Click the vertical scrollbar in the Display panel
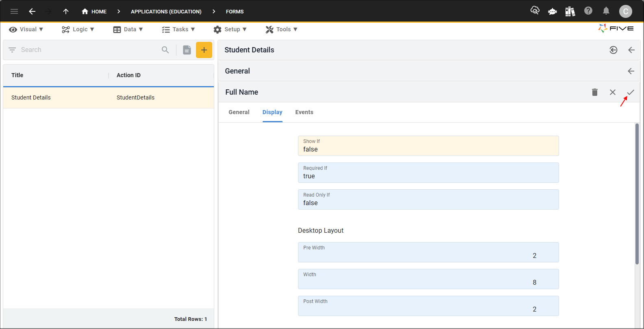This screenshot has width=644, height=329. [x=637, y=194]
